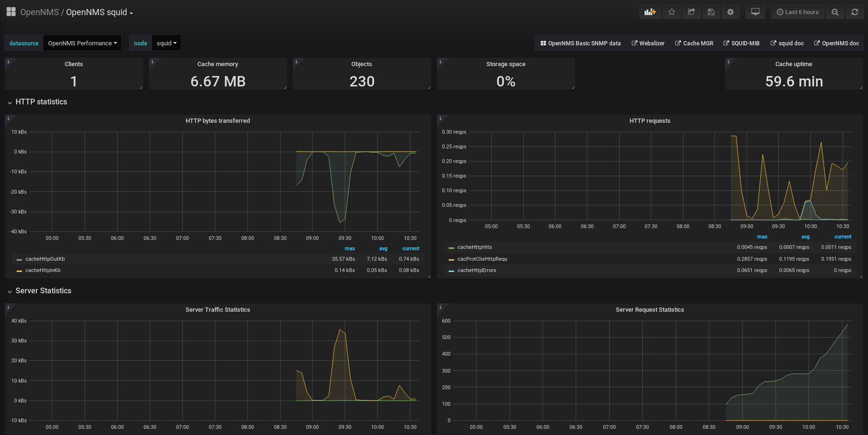The height and width of the screenshot is (435, 868).
Task: Open the datasource OpenNMS Performance dropdown
Action: 82,43
